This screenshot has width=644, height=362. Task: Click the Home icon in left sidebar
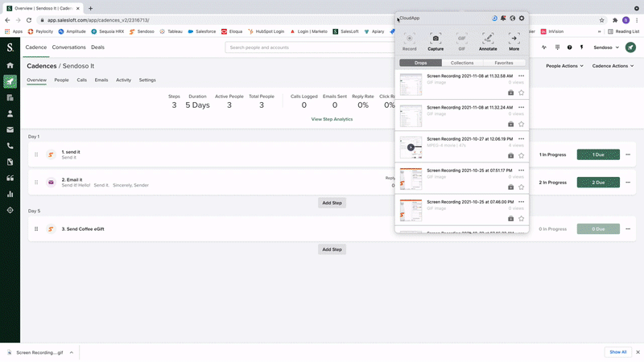[x=10, y=65]
